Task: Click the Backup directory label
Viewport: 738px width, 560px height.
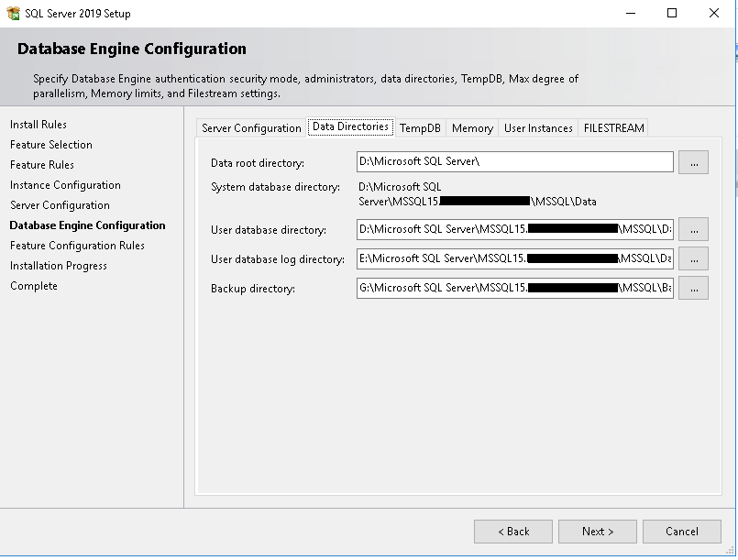Action: 253,289
